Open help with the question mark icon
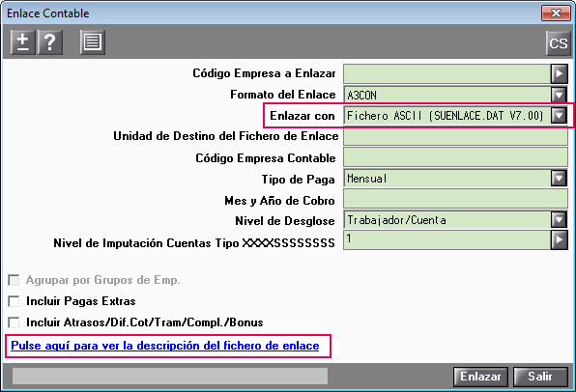 (50, 42)
